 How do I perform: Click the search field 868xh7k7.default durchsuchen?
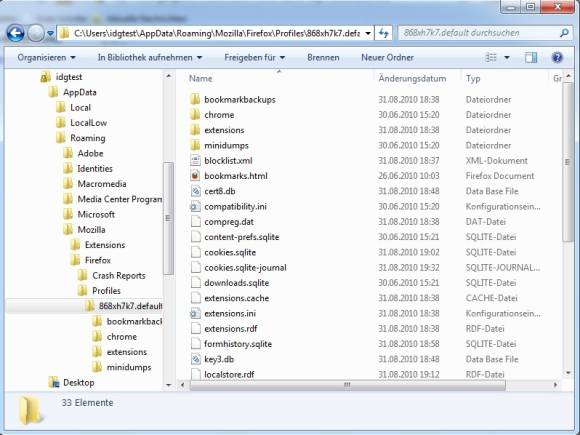[480, 33]
